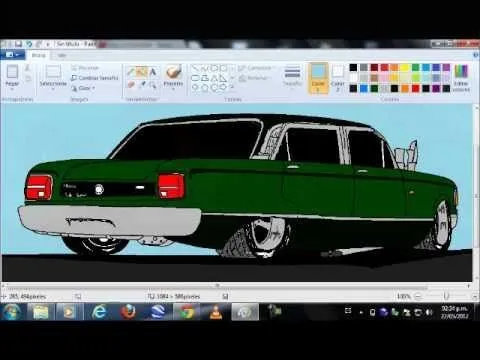
Task: Expand the Pinceles dropdown arrow
Action: click(x=173, y=89)
